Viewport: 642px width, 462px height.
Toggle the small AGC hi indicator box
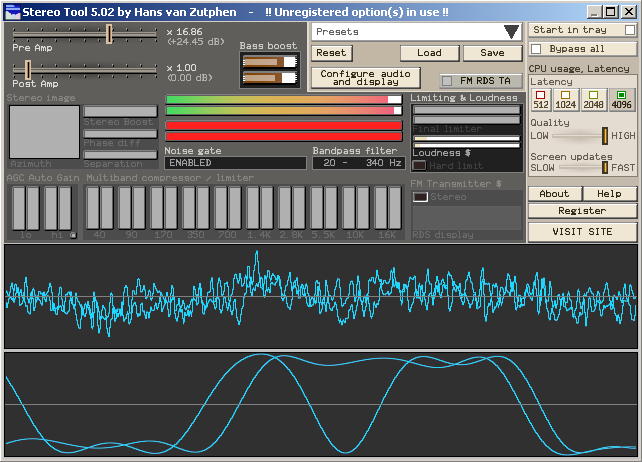tap(73, 235)
